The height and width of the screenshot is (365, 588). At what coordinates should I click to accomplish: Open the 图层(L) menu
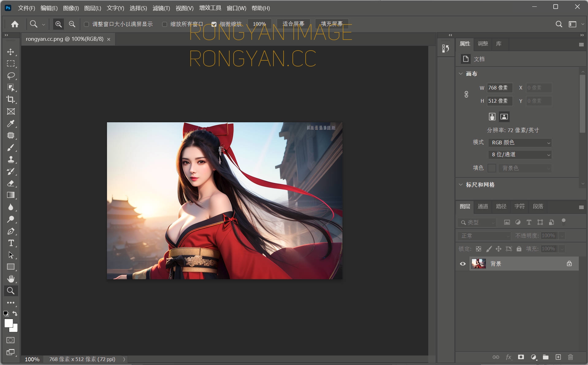(93, 8)
